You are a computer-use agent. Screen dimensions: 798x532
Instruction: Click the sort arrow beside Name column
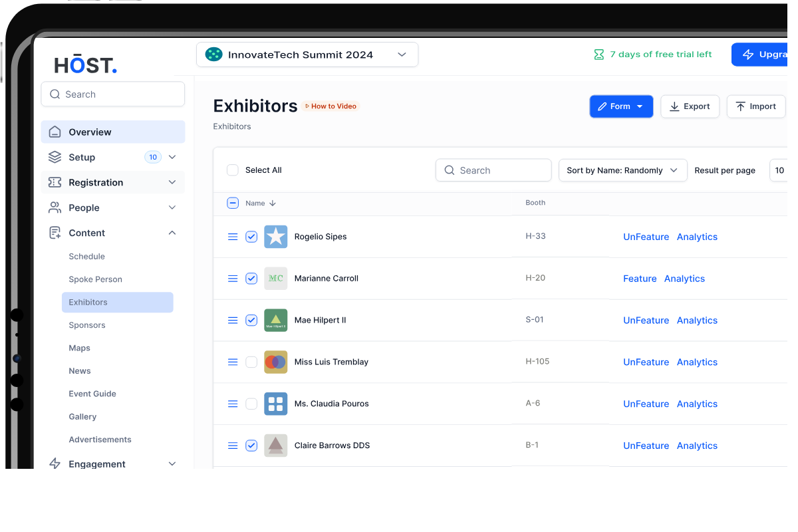tap(273, 203)
